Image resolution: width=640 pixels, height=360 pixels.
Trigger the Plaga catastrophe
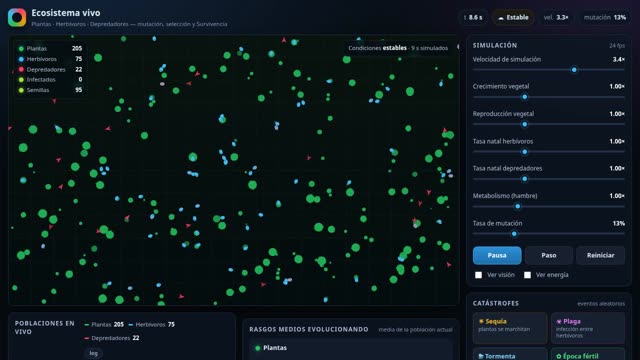pos(588,328)
